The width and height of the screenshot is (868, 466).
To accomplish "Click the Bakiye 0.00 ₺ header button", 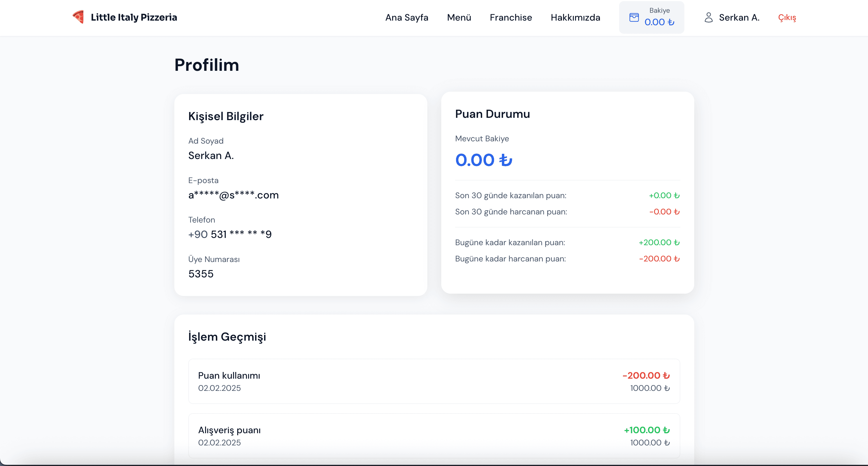I will [651, 17].
